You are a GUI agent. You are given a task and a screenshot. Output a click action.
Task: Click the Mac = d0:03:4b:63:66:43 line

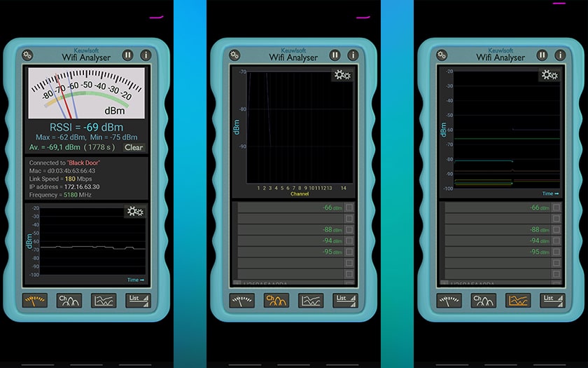pyautogui.click(x=62, y=171)
